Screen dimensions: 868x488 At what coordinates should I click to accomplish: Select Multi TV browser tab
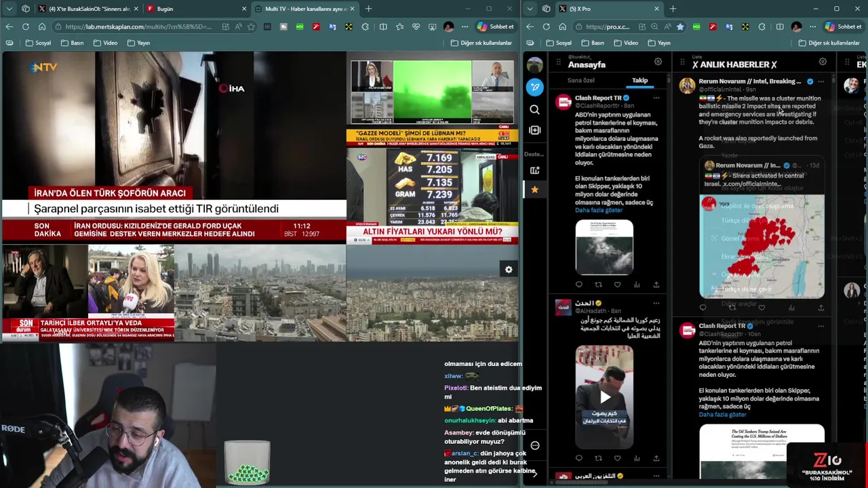click(x=305, y=9)
